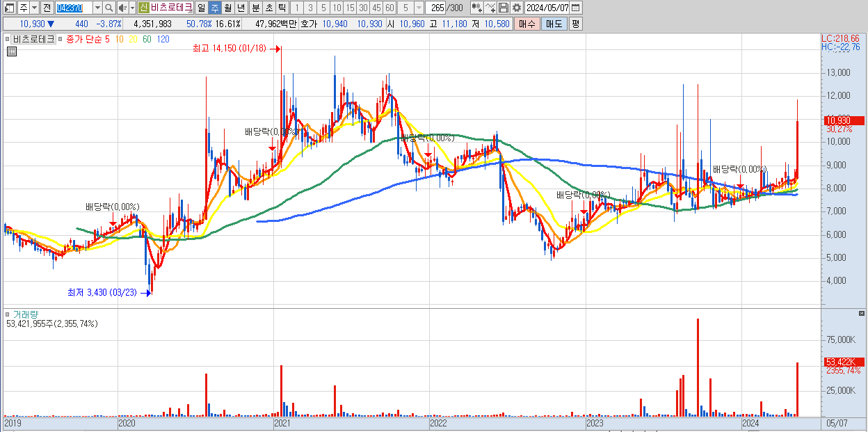Image resolution: width=868 pixels, height=432 pixels.
Task: Click the traded value 47,962백만
Action: (x=276, y=24)
